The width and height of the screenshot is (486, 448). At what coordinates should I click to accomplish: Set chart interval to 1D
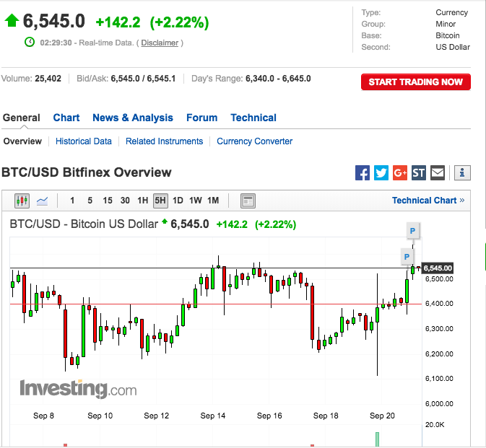(x=178, y=201)
